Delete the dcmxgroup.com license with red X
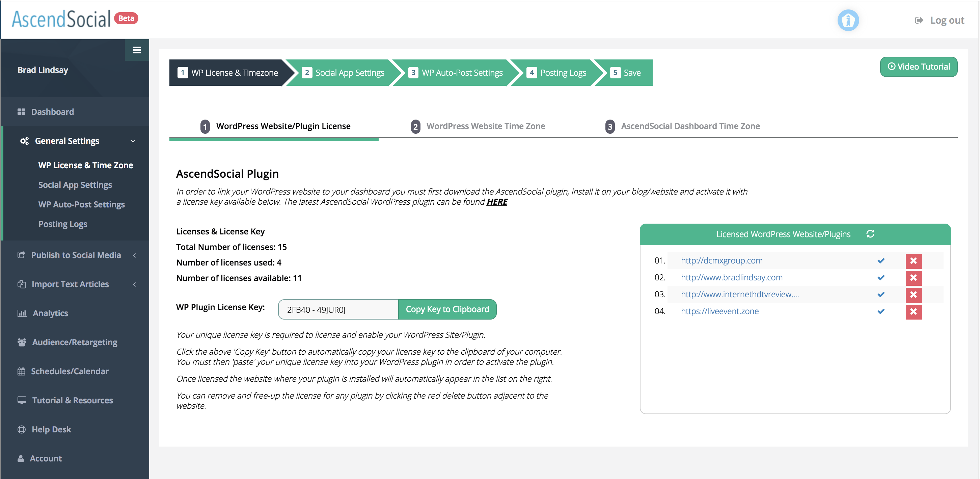Viewport: 980px width, 479px height. (x=913, y=261)
